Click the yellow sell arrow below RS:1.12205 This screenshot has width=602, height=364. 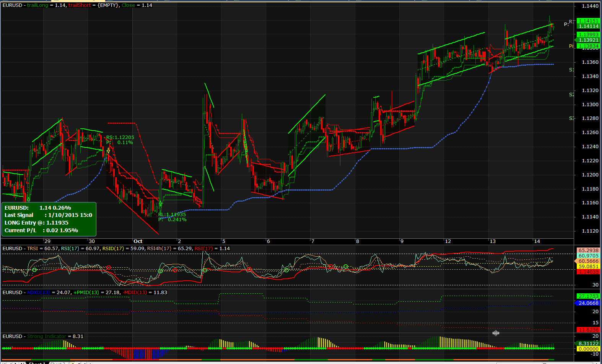[109, 151]
